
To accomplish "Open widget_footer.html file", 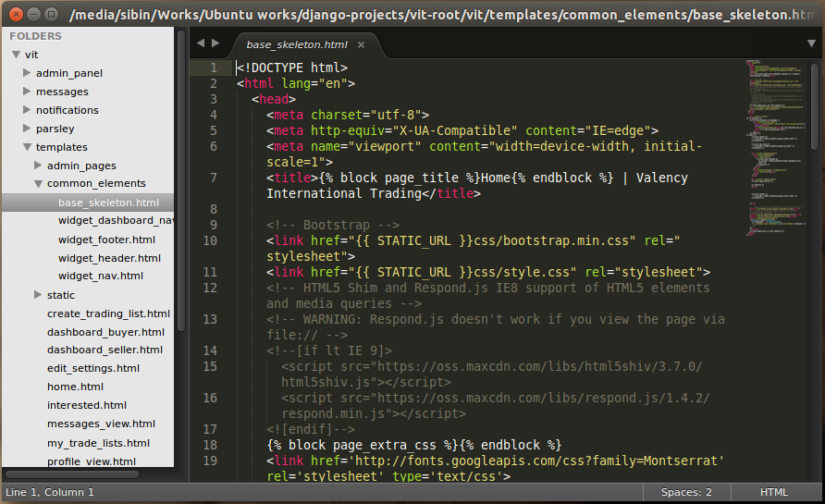I will (x=106, y=240).
